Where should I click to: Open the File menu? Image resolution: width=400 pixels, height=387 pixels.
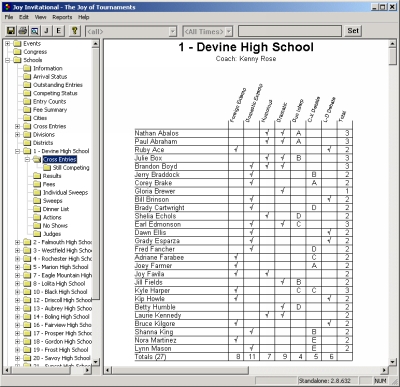[x=9, y=17]
